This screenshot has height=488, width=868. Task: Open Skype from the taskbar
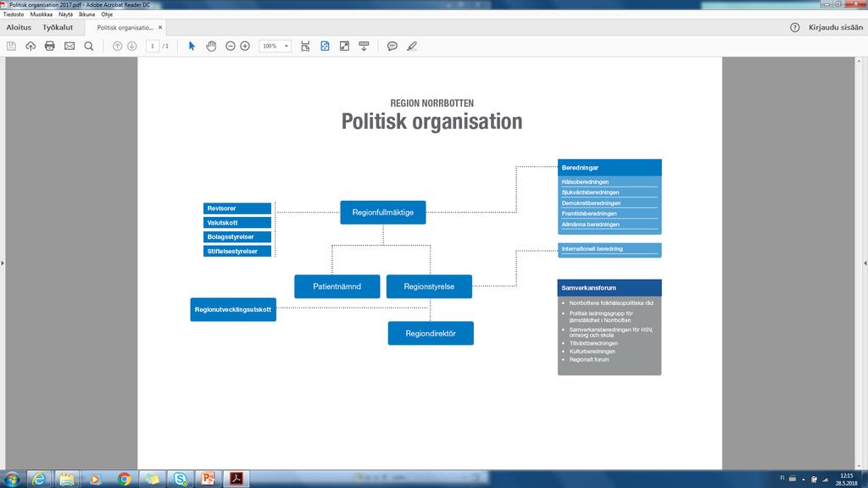tap(181, 480)
